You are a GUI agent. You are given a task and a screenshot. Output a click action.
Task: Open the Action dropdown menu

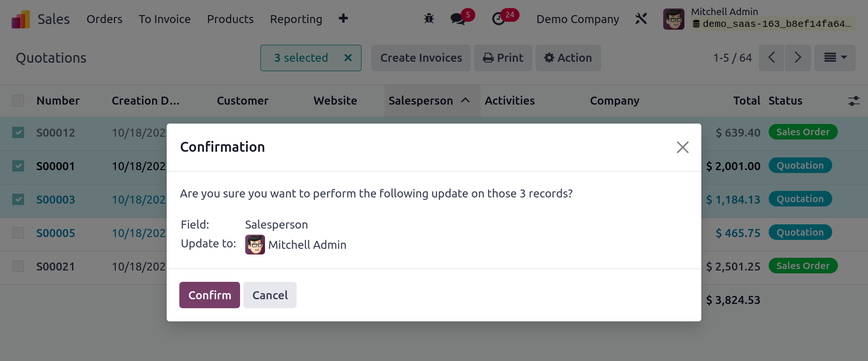pyautogui.click(x=568, y=57)
